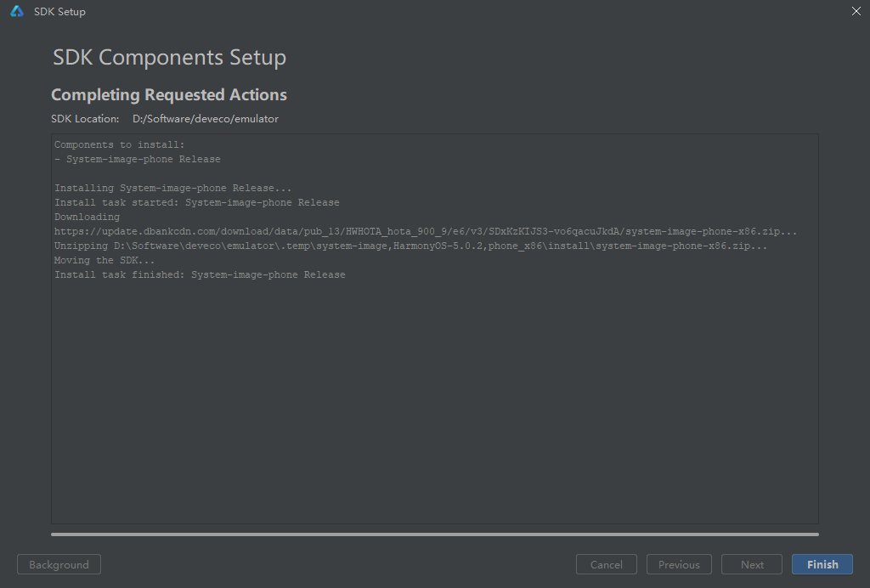Click the Background button
Screen dimensions: 870x588
(x=59, y=564)
